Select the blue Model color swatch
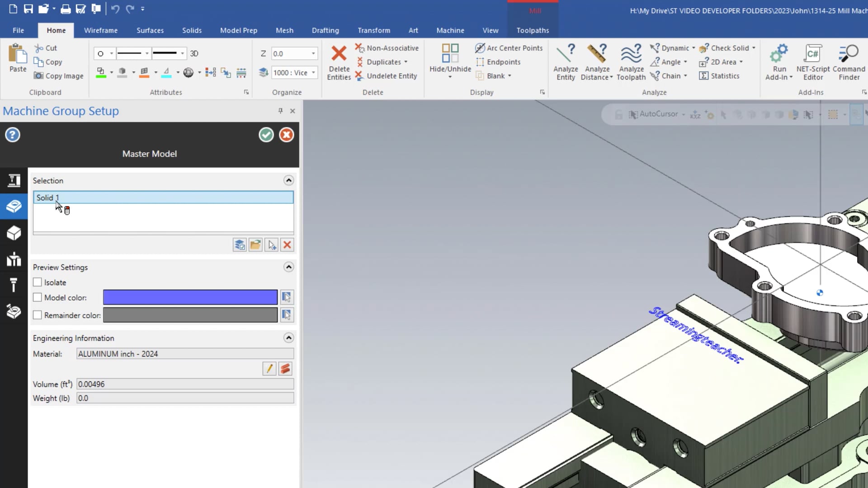 pos(189,297)
